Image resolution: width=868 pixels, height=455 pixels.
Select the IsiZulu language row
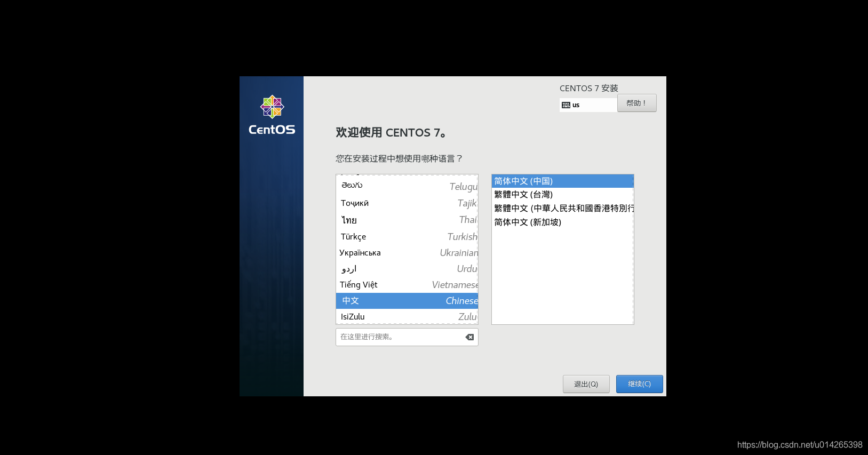click(407, 316)
